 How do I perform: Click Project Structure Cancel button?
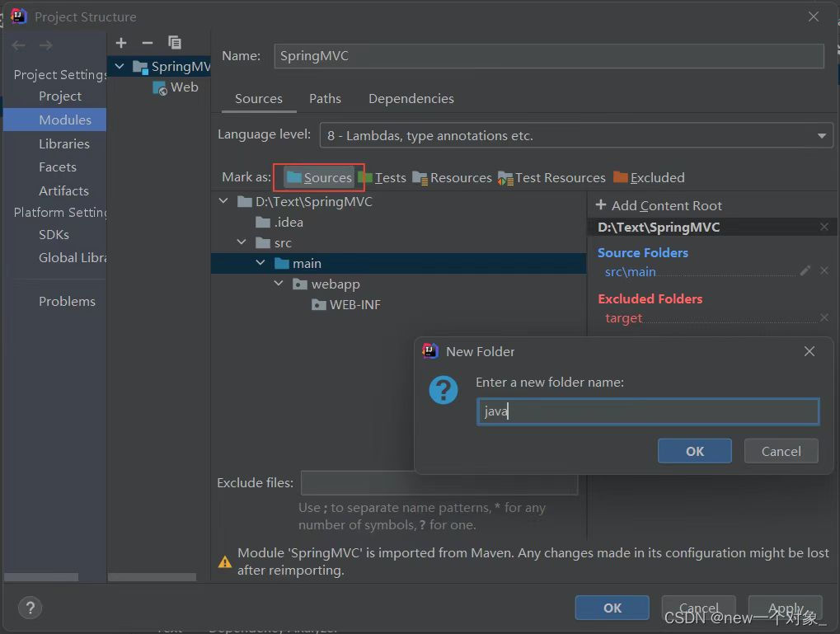698,608
